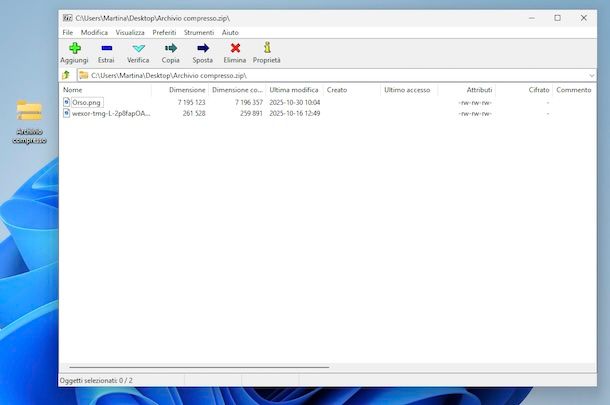The image size is (610, 405).
Task: Close the 7-Zip window
Action: coord(584,18)
